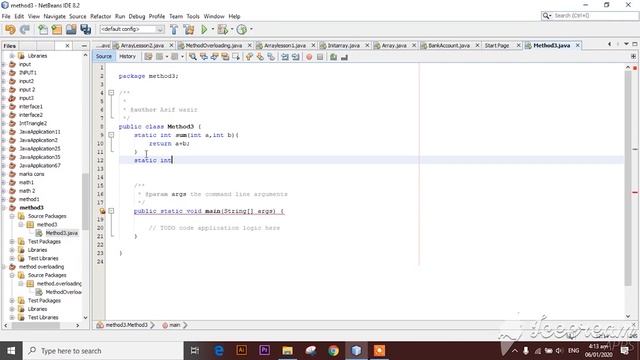Collapse the main method code fold
Image resolution: width=640 pixels, height=360 pixels.
click(x=111, y=211)
